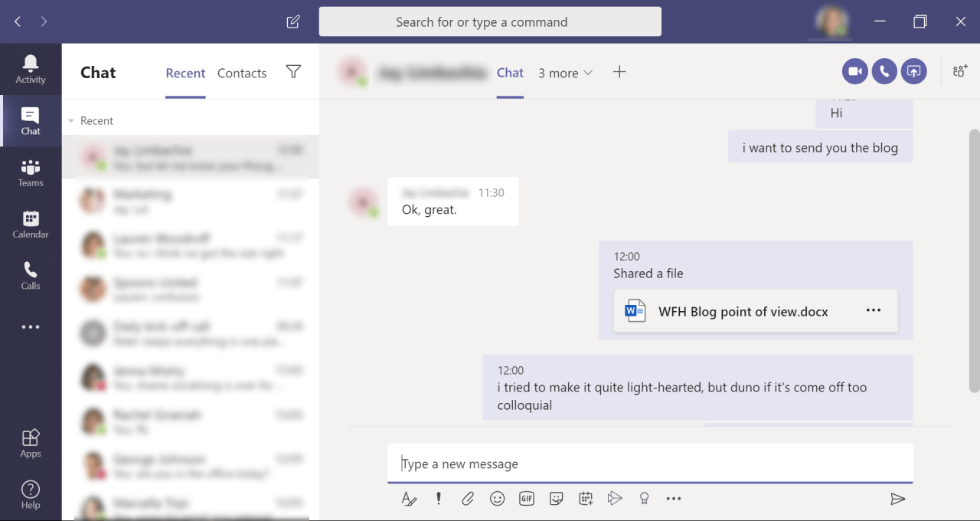Image resolution: width=980 pixels, height=521 pixels.
Task: Switch to the Contacts tab
Action: pos(242,73)
